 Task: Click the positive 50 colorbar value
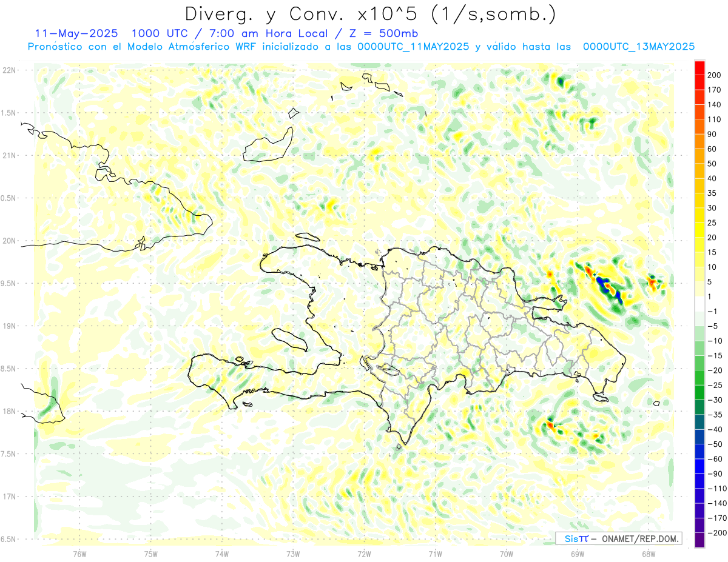[712, 164]
